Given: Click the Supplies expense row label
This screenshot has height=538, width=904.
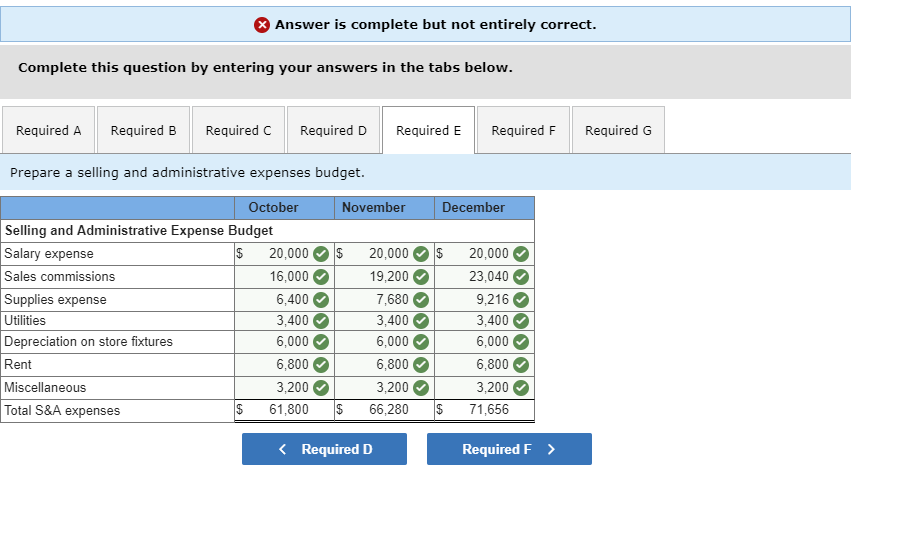Looking at the screenshot, I should (x=55, y=300).
